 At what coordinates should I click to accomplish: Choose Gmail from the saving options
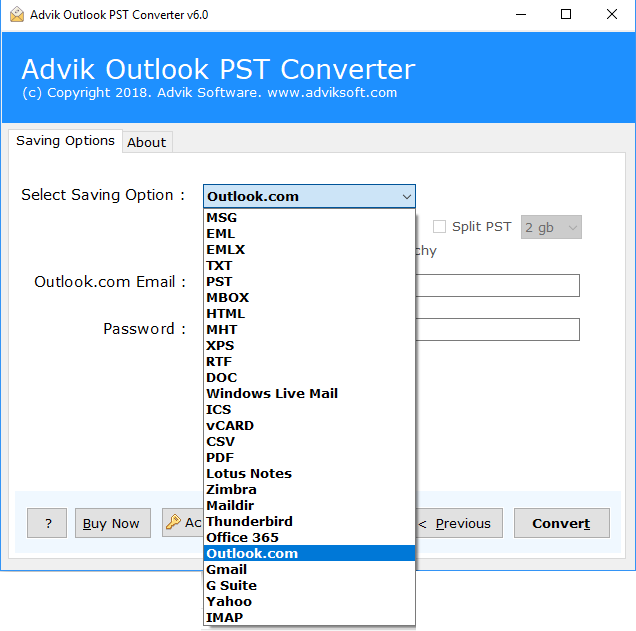point(309,569)
